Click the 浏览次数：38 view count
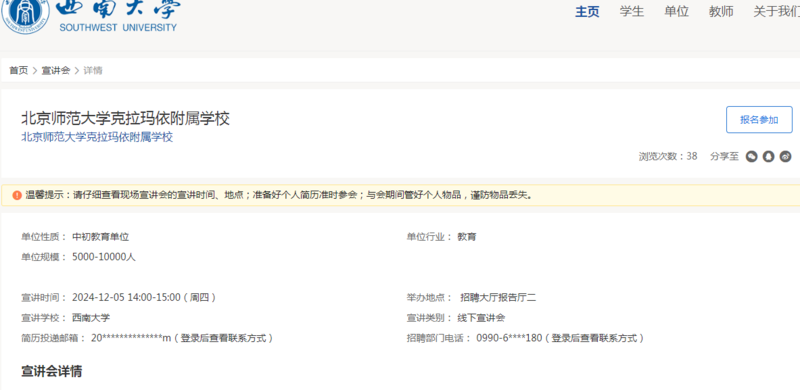The height and width of the screenshot is (390, 800). [x=668, y=157]
